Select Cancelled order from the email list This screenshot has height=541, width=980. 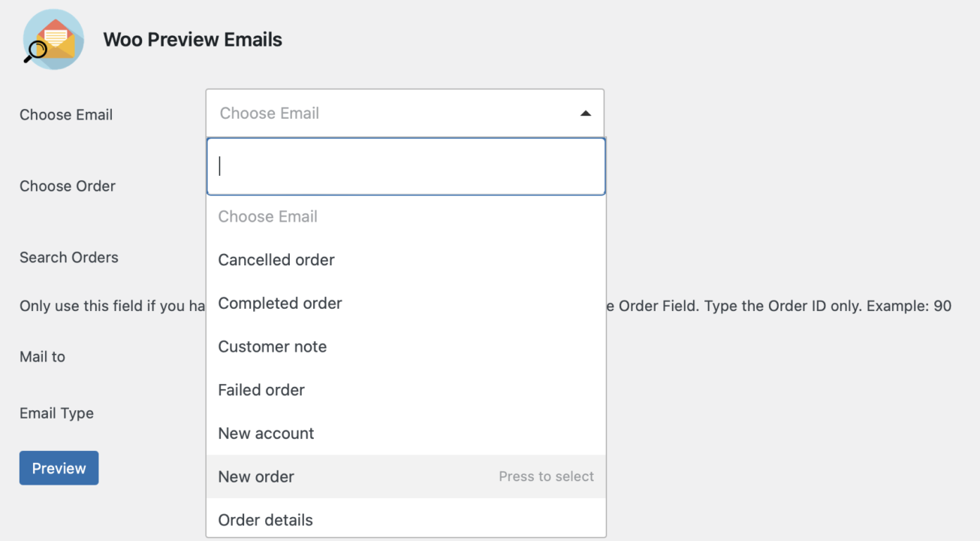tap(276, 259)
